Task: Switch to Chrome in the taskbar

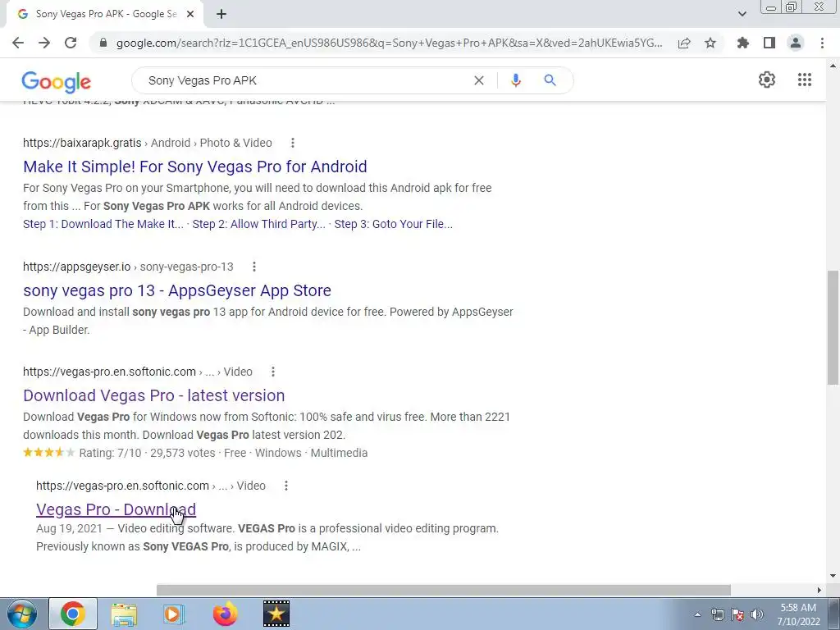Action: pyautogui.click(x=73, y=614)
